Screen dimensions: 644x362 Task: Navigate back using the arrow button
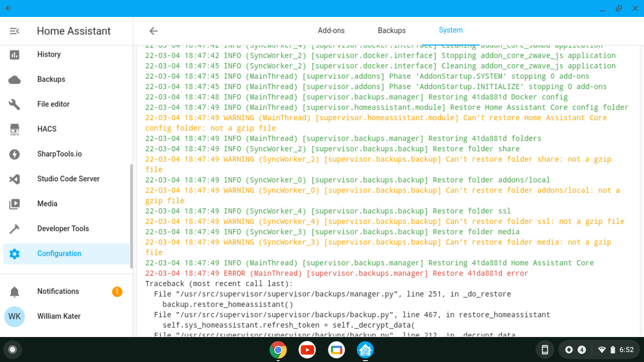coord(153,31)
